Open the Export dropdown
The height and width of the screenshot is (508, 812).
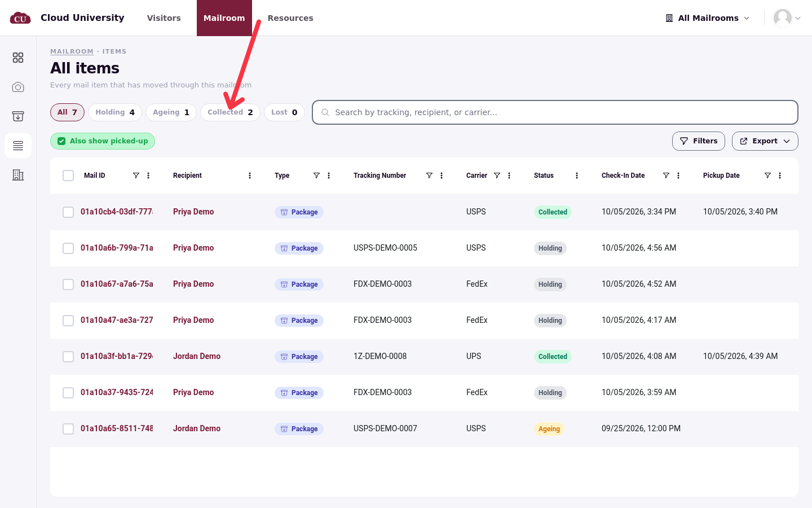[x=765, y=141]
